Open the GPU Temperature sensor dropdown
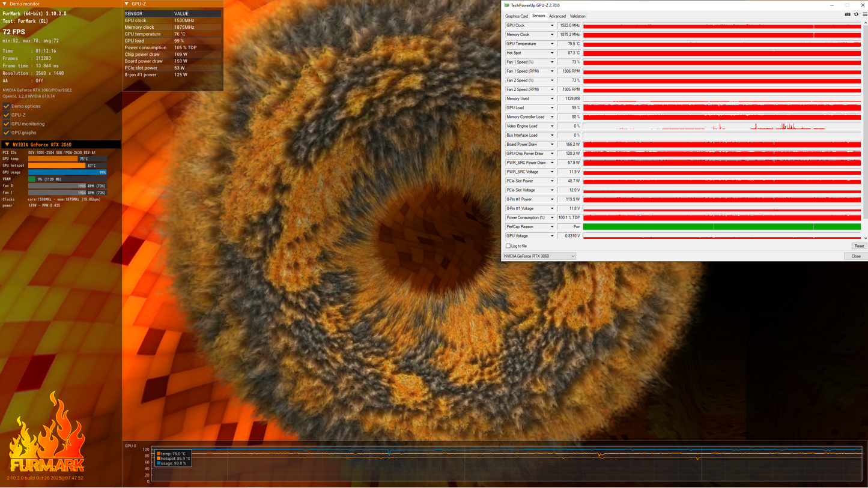The height and width of the screenshot is (488, 868). (552, 44)
